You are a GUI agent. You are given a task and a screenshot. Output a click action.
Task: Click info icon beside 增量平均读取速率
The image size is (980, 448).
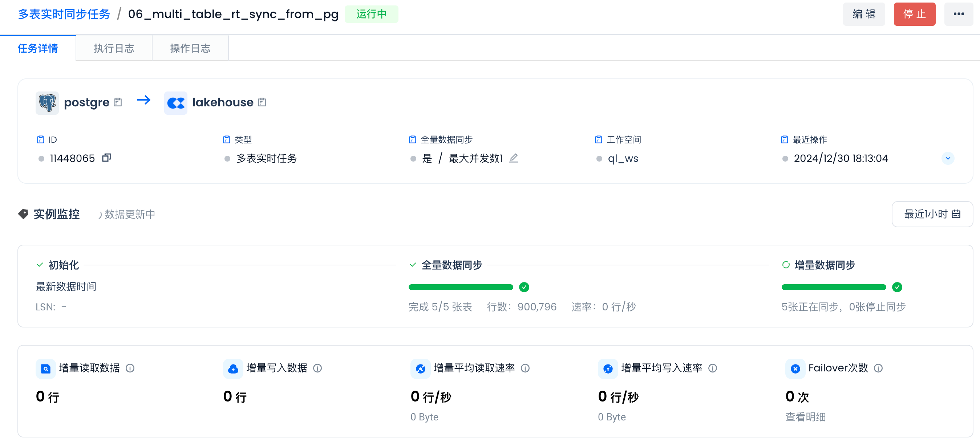525,368
